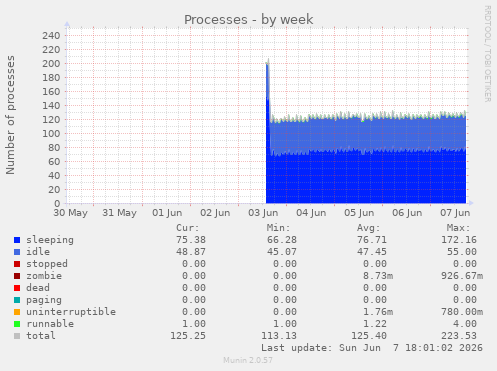Image resolution: width=497 pixels, height=371 pixels.
Task: Click the 'Munin 2.0.57' version text
Action: coord(248,360)
